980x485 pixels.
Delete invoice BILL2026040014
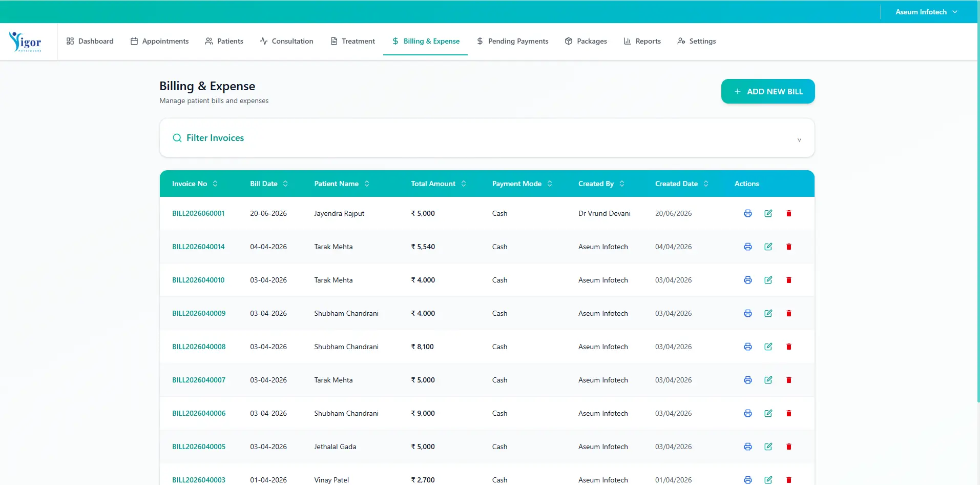pyautogui.click(x=788, y=247)
